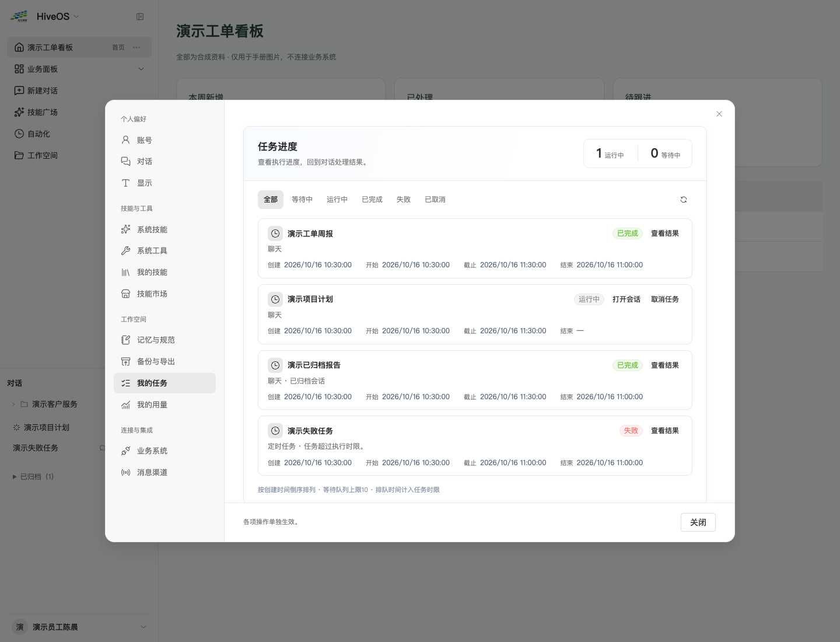Click the 关闭 button

[698, 522]
